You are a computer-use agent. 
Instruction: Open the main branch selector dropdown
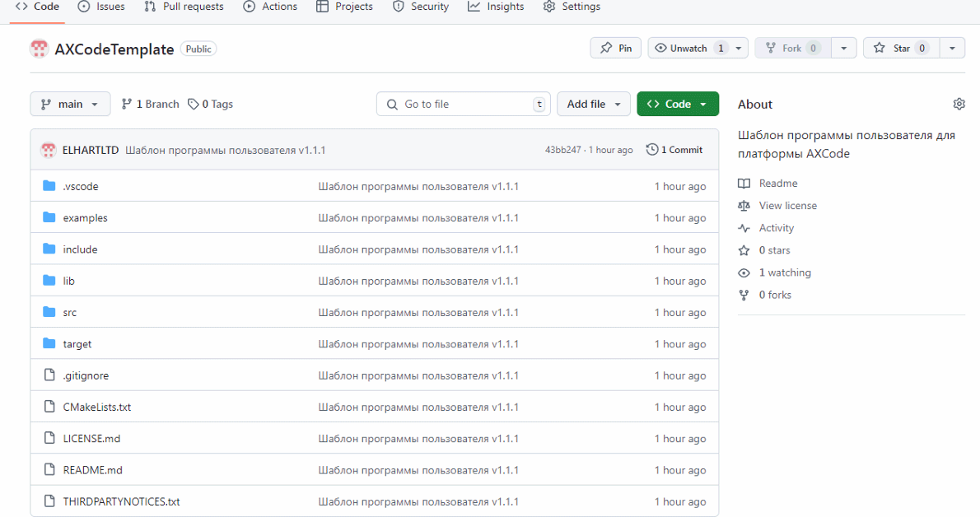[70, 104]
